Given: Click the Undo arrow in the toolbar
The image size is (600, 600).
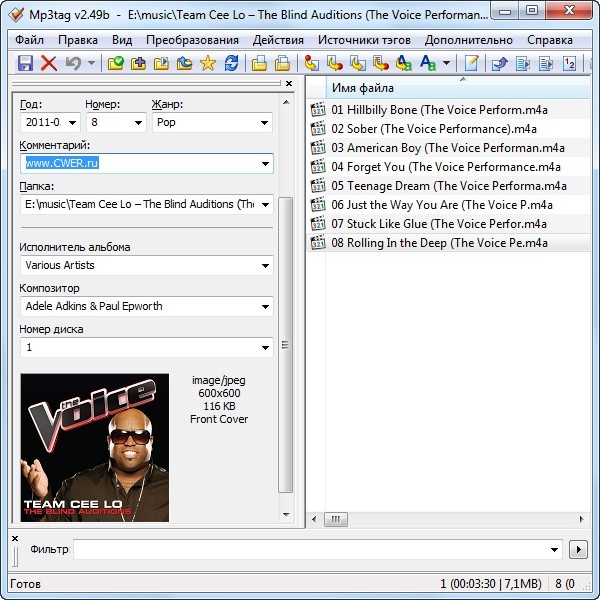Looking at the screenshot, I should tap(72, 63).
